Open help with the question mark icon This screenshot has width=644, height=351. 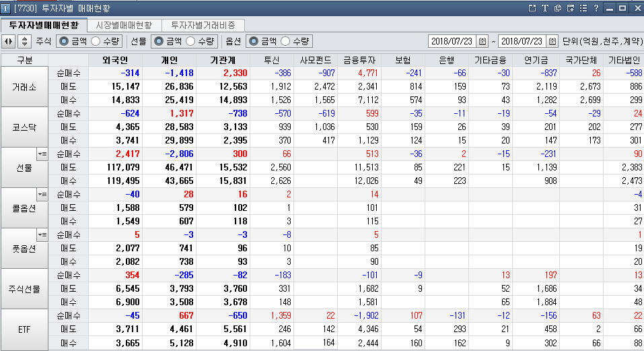(x=596, y=8)
